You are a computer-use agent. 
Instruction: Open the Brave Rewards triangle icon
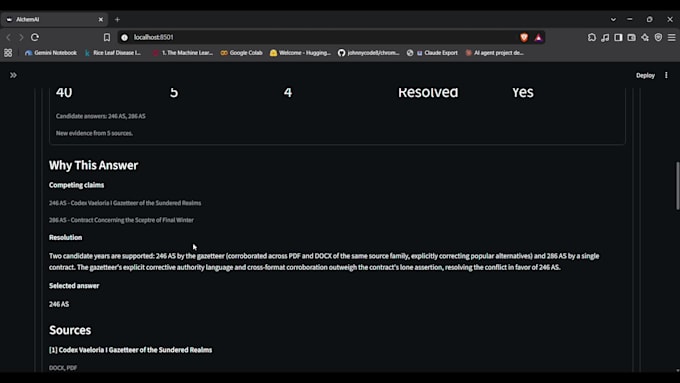point(538,37)
